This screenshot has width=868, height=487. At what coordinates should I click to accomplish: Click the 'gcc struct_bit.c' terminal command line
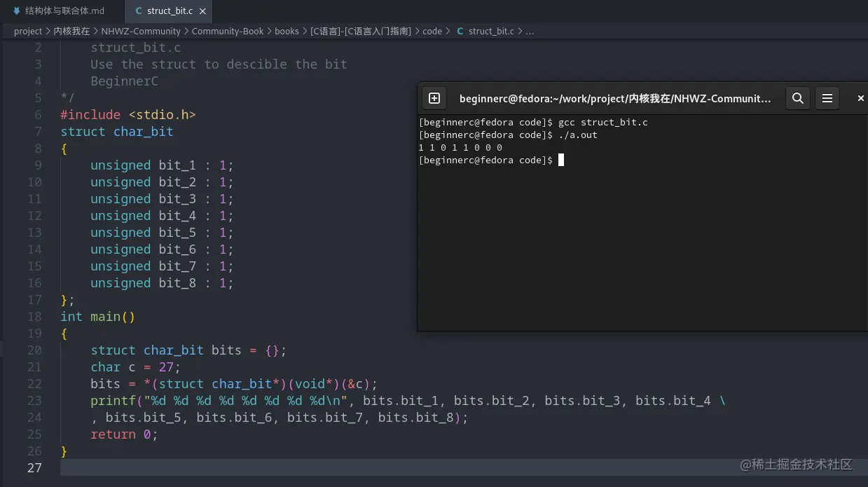coord(533,123)
